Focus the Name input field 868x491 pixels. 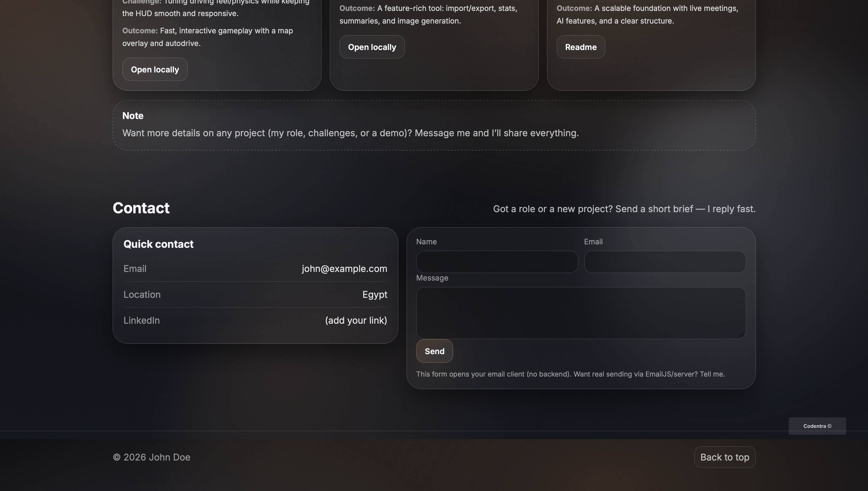pos(497,262)
